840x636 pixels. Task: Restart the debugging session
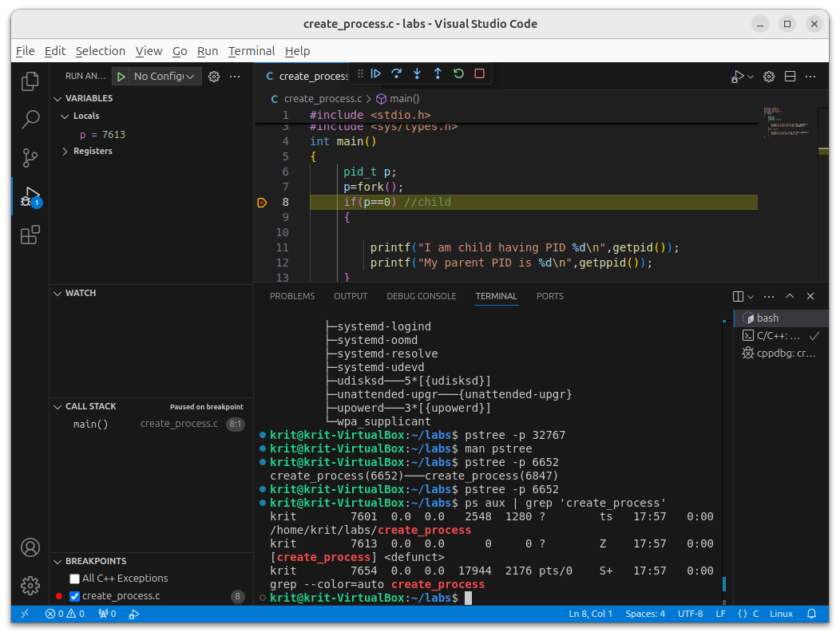(x=458, y=74)
